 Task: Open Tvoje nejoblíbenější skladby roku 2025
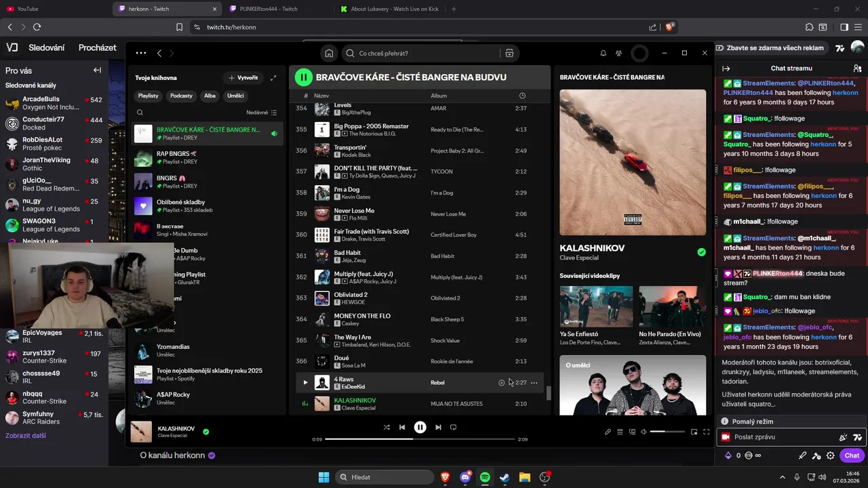click(x=206, y=374)
